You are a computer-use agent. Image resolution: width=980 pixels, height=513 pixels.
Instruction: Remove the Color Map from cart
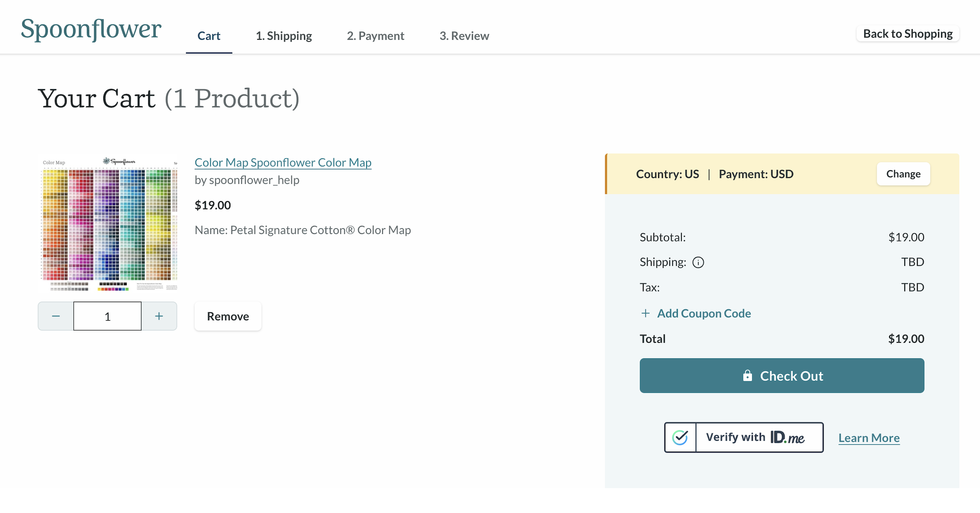pos(228,316)
